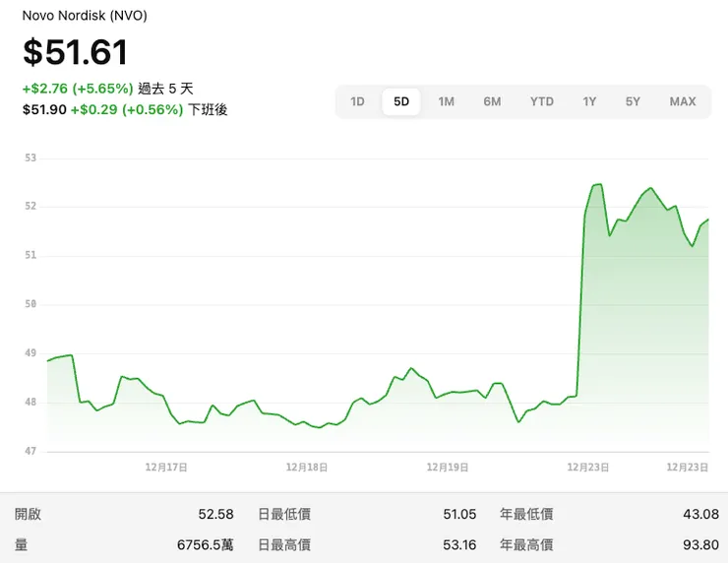The height and width of the screenshot is (563, 728).
Task: Click the 過去 5 天 label
Action: point(165,89)
